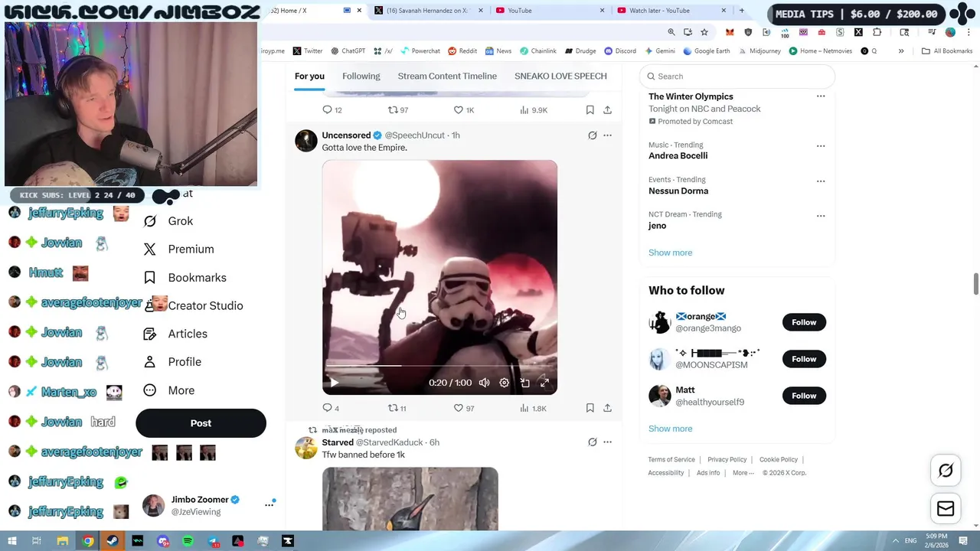Enter fullscreen on the video
The image size is (980, 551).
[x=544, y=383]
